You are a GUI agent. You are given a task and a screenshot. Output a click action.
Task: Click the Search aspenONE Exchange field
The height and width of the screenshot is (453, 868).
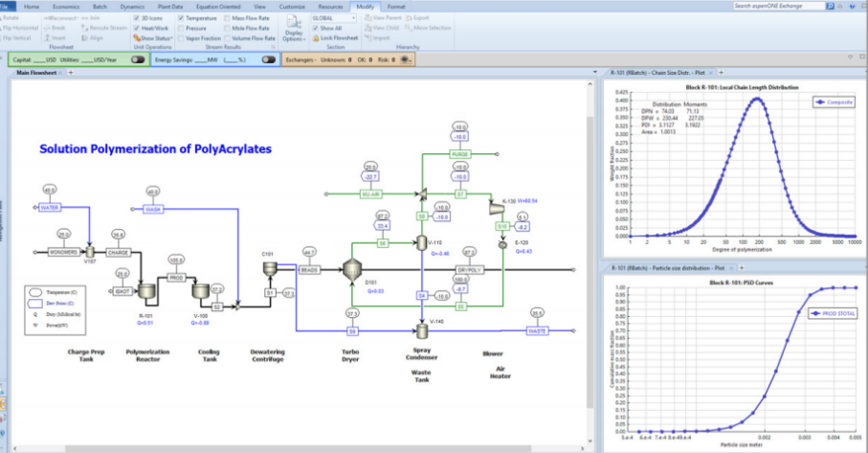pos(778,6)
